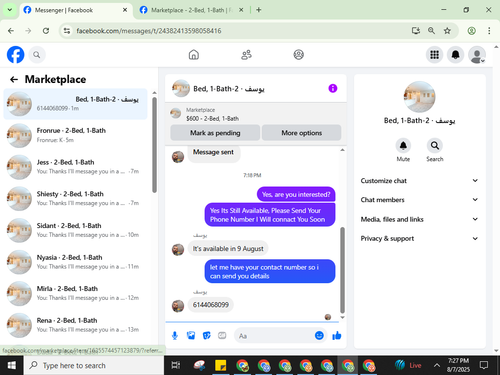The width and height of the screenshot is (500, 375).
Task: Open the Chrome profile icon
Action: click(471, 31)
